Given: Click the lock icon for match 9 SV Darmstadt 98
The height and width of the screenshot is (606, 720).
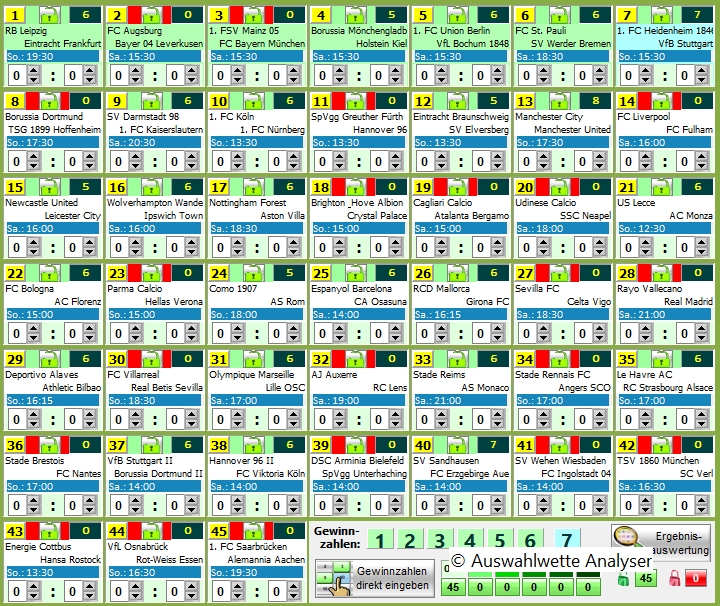Looking at the screenshot, I should point(152,101).
